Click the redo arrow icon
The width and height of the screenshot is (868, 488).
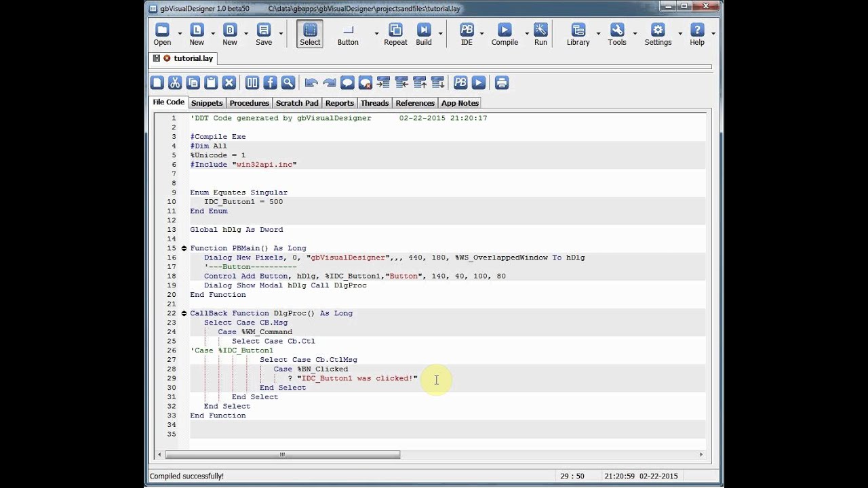330,83
